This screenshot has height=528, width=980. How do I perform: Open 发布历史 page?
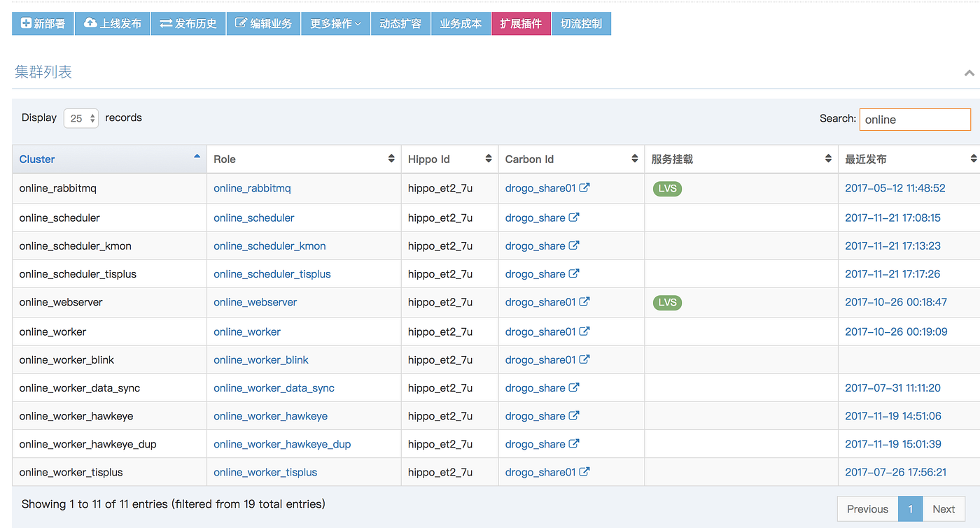click(188, 23)
